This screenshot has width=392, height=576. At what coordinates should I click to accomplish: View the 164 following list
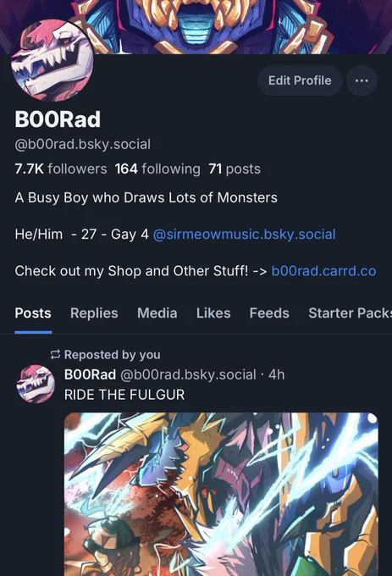click(x=157, y=169)
